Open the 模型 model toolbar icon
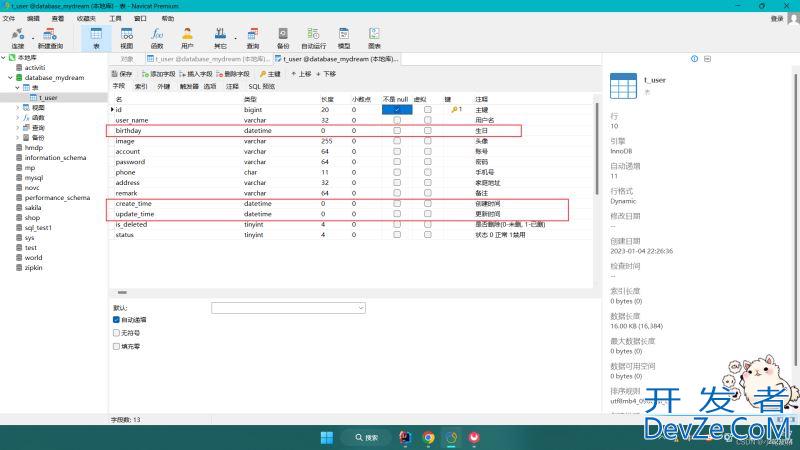Viewport: 800px width, 450px height. tap(344, 35)
